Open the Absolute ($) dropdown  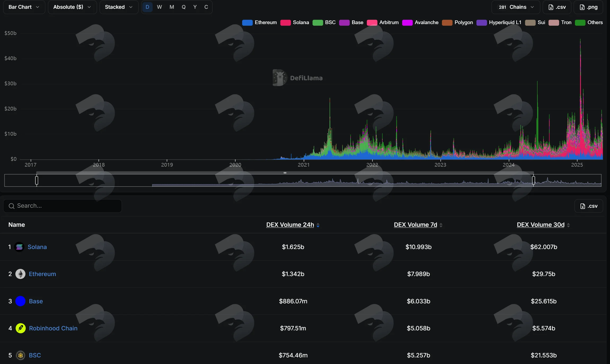coord(72,7)
